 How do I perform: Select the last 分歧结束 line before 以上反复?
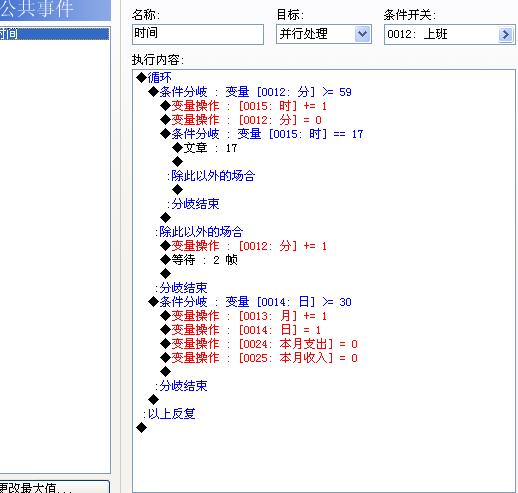coord(181,386)
